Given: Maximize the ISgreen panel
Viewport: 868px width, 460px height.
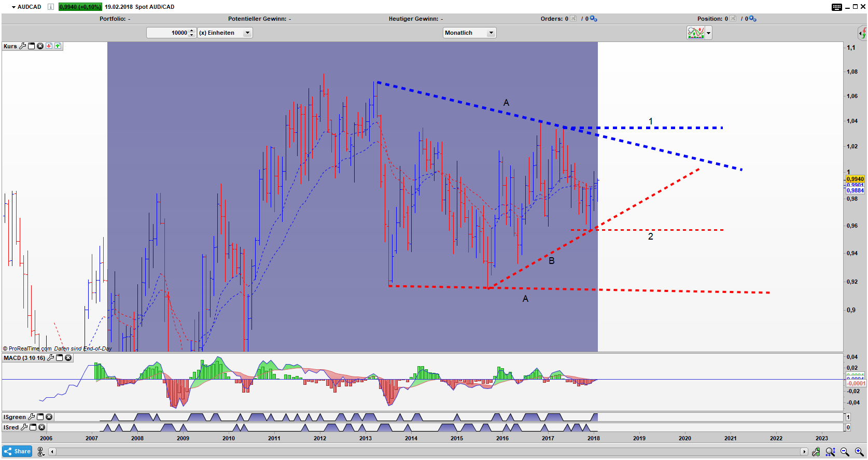Looking at the screenshot, I should click(x=40, y=417).
